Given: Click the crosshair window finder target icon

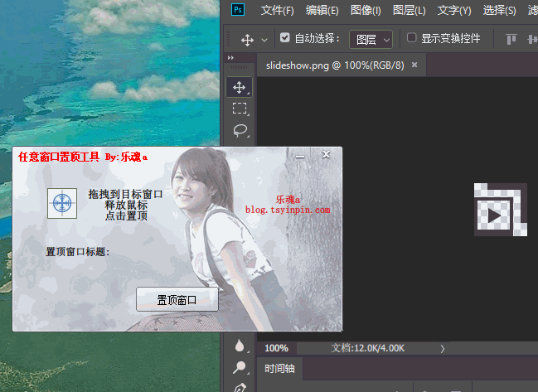Looking at the screenshot, I should pyautogui.click(x=62, y=203).
